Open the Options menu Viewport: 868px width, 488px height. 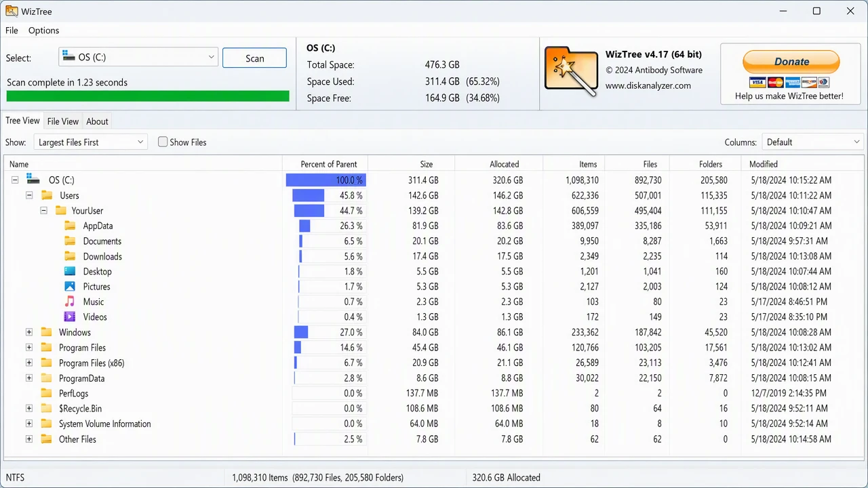(43, 30)
